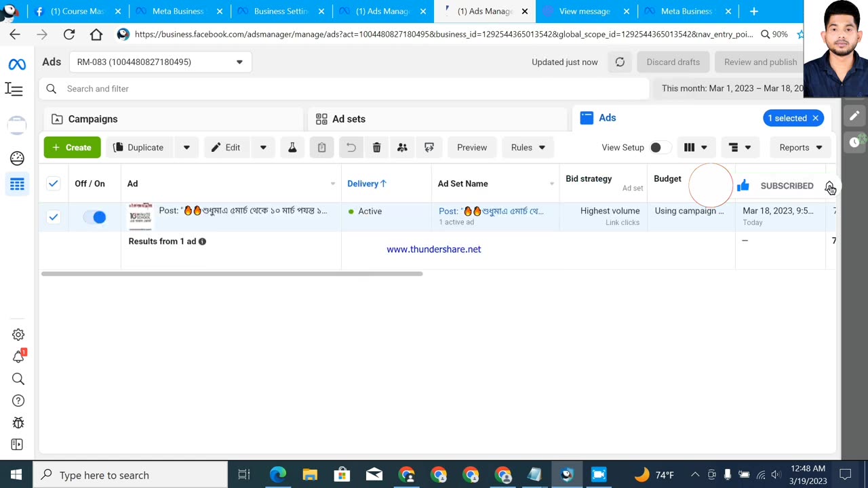Turn off the ad's On/Off switch

coord(95,217)
